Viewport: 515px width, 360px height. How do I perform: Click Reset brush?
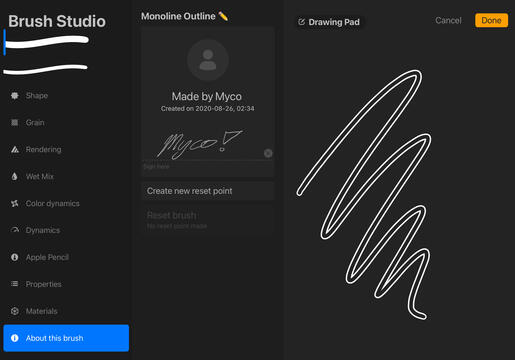pos(208,220)
